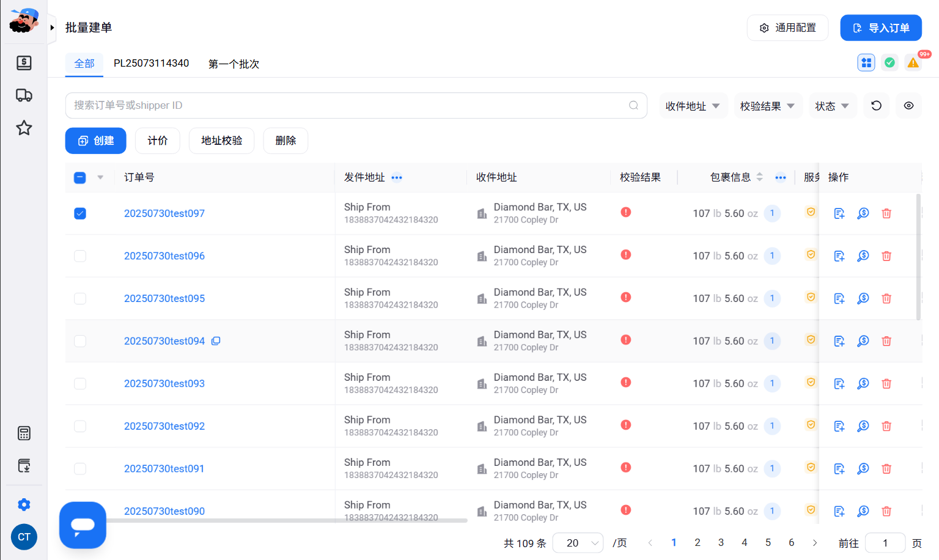This screenshot has height=560, width=939.
Task: Open the 校验结果 filter dropdown
Action: click(768, 106)
